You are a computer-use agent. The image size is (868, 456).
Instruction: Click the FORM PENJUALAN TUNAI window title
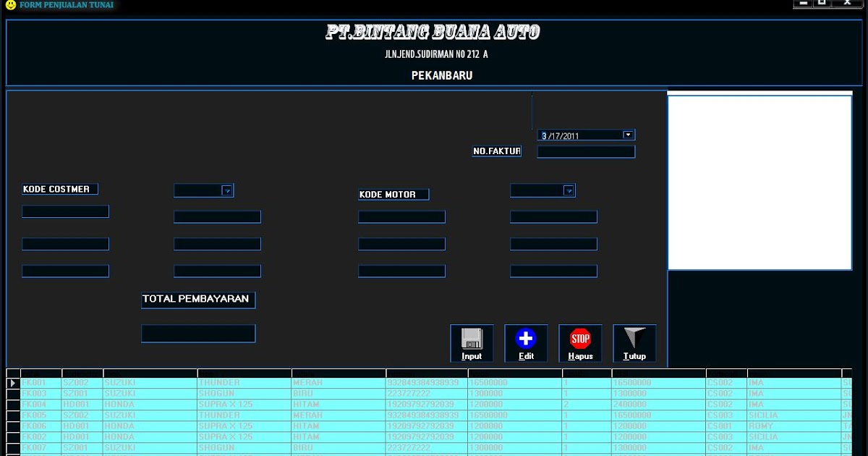67,5
